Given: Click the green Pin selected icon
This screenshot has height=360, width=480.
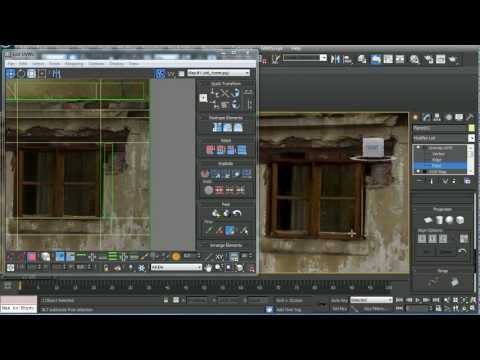Looking at the screenshot, I should 209,230.
